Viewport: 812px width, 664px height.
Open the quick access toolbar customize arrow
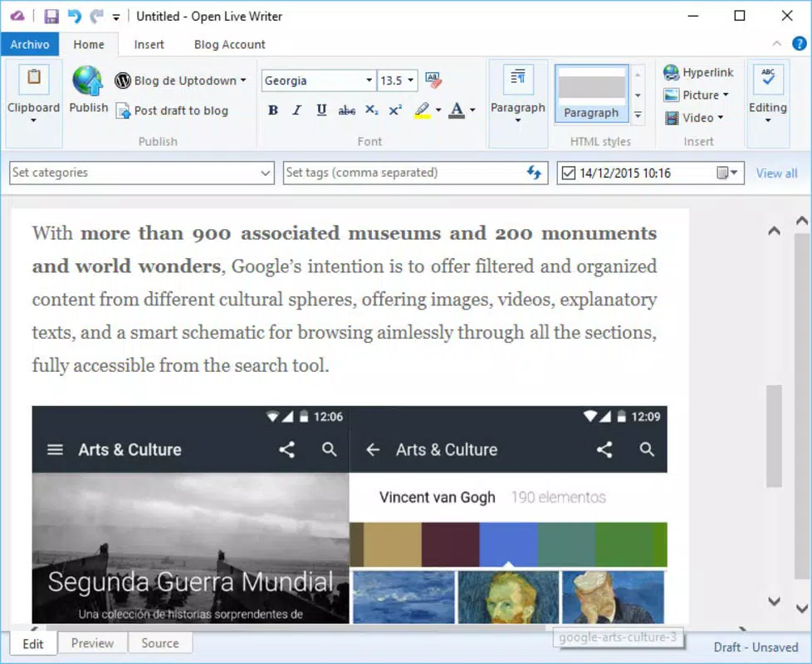tap(116, 17)
